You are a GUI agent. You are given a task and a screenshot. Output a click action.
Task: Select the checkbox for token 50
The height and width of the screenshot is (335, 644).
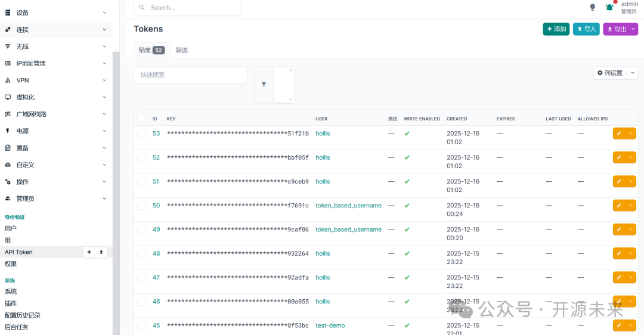142,205
